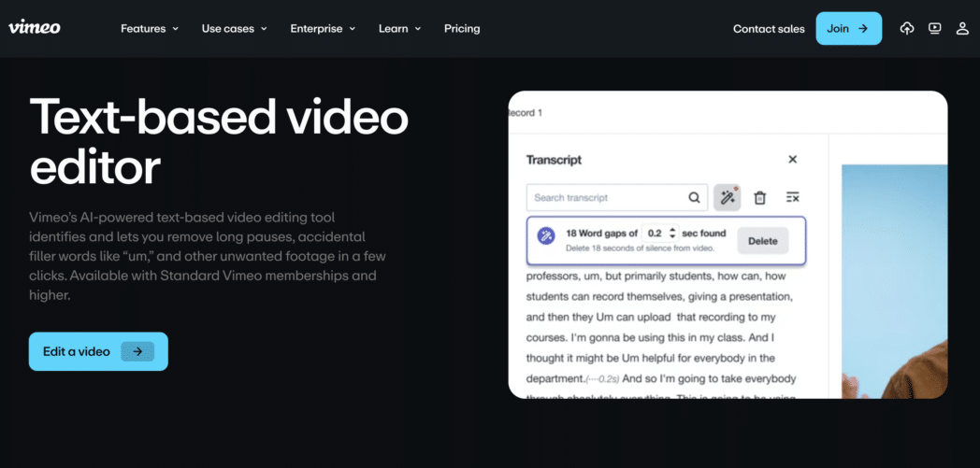
Task: Expand the Learn menu
Action: pyautogui.click(x=400, y=28)
